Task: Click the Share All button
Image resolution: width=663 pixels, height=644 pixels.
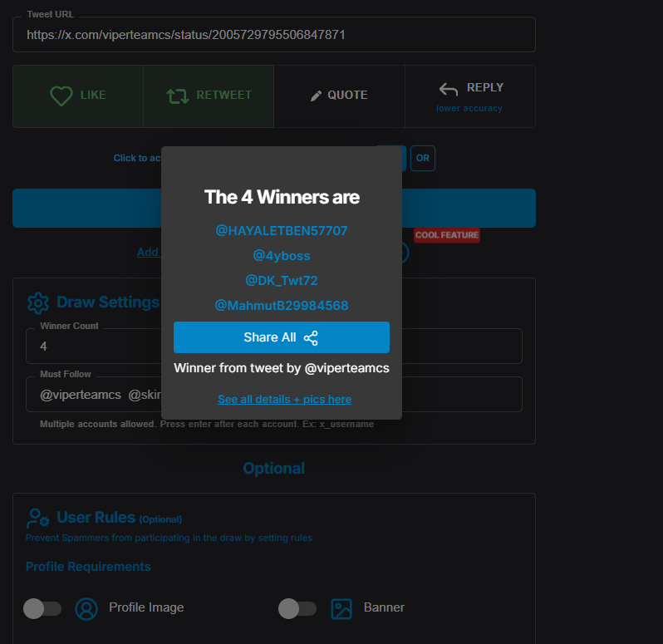Action: [x=282, y=337]
